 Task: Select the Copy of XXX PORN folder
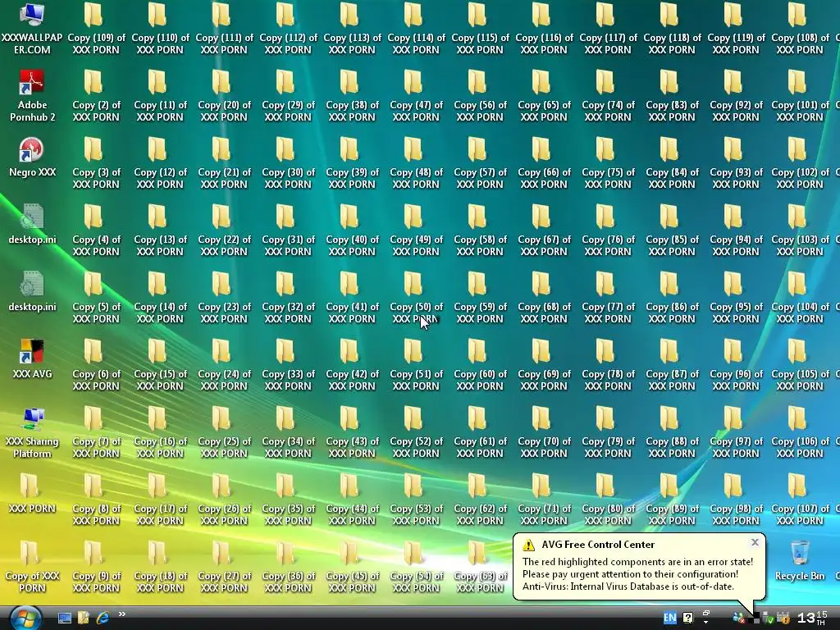coord(32,566)
